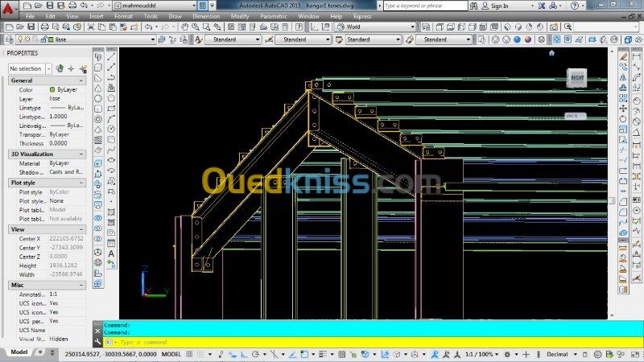Viewport: 644px width, 362px height.
Task: Collapse the Plot style section
Action: point(81,183)
